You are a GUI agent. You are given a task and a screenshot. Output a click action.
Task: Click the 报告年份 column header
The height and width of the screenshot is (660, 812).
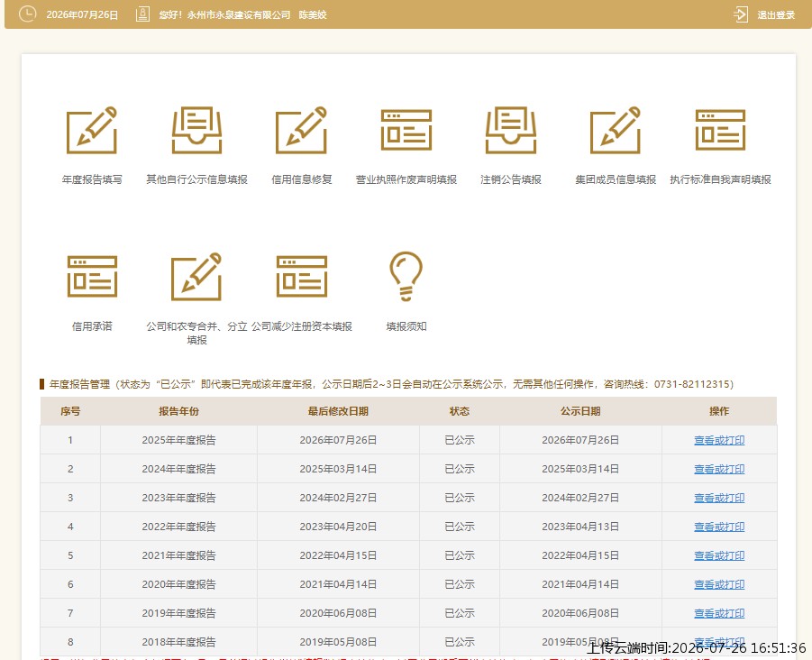pyautogui.click(x=178, y=411)
